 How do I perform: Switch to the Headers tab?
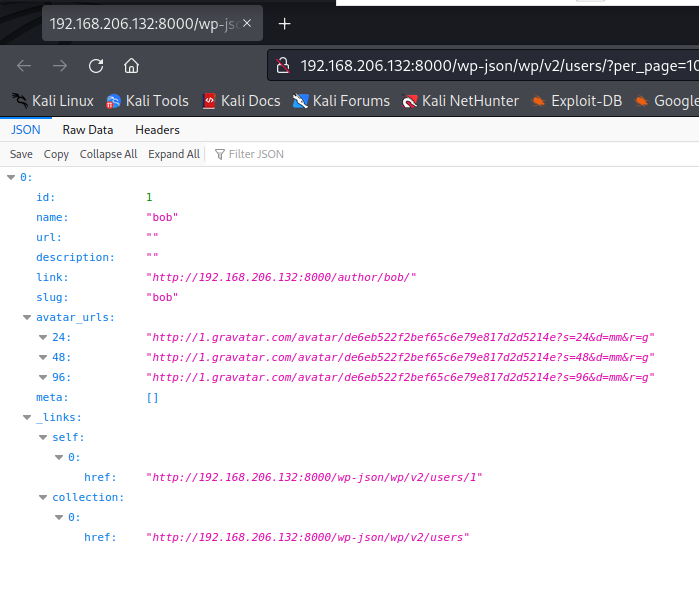coord(157,130)
